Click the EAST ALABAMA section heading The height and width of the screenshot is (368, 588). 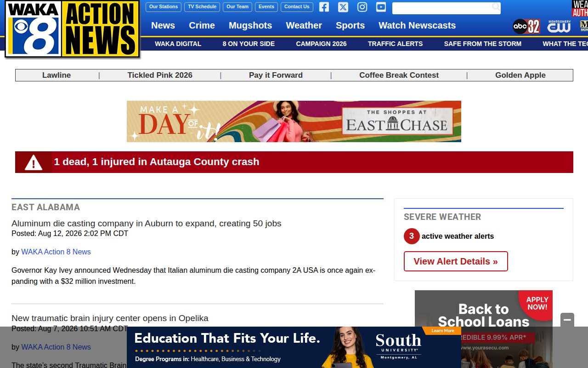46,207
